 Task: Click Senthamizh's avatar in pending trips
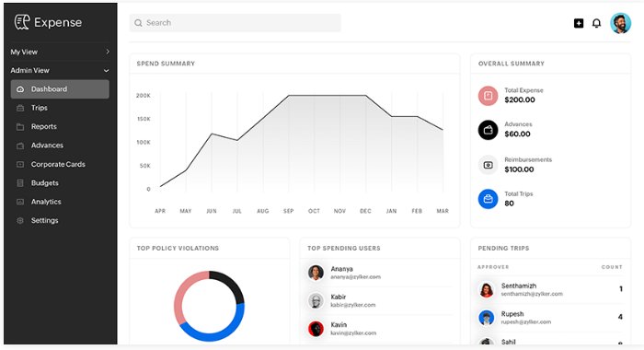(x=487, y=289)
